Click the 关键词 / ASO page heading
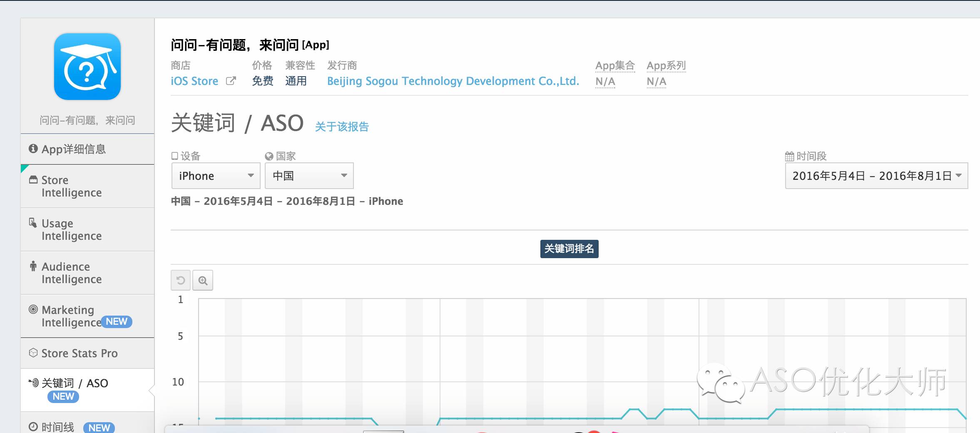Image resolution: width=980 pixels, height=433 pixels. 237,123
